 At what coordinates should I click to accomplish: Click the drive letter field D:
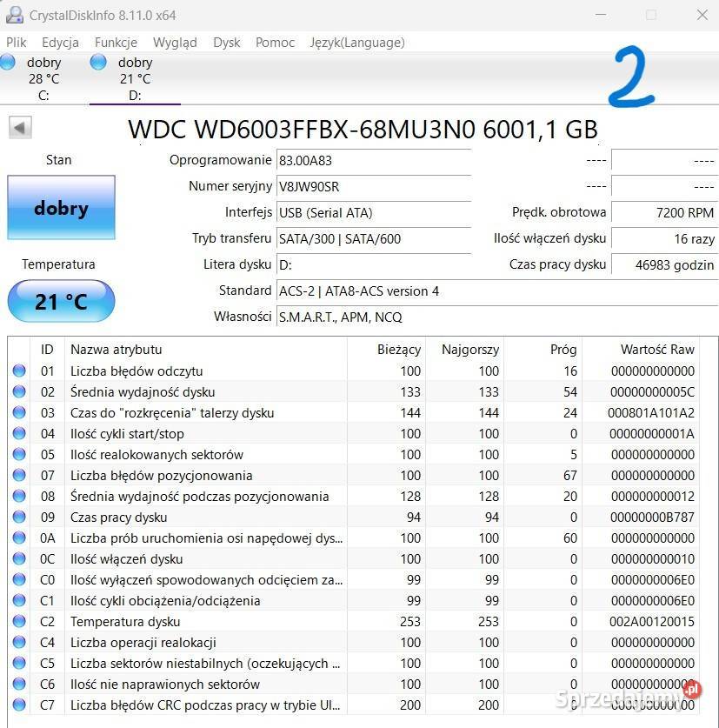[x=374, y=264]
